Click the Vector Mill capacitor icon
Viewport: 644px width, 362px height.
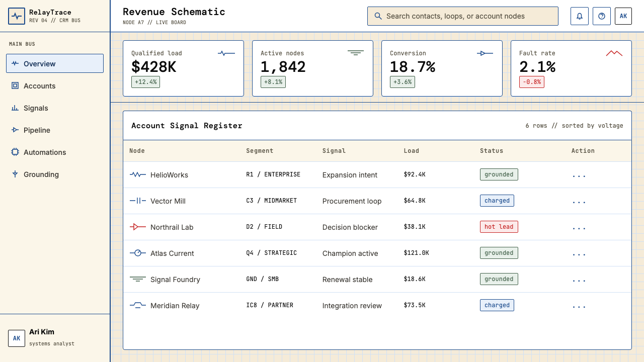(x=138, y=201)
